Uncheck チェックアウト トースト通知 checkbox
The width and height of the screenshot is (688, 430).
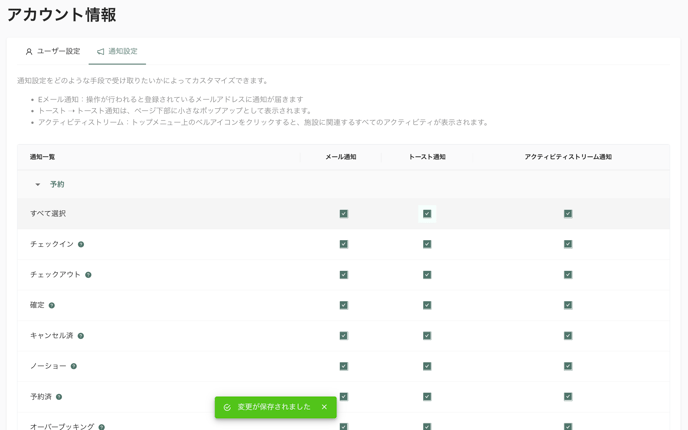(427, 275)
